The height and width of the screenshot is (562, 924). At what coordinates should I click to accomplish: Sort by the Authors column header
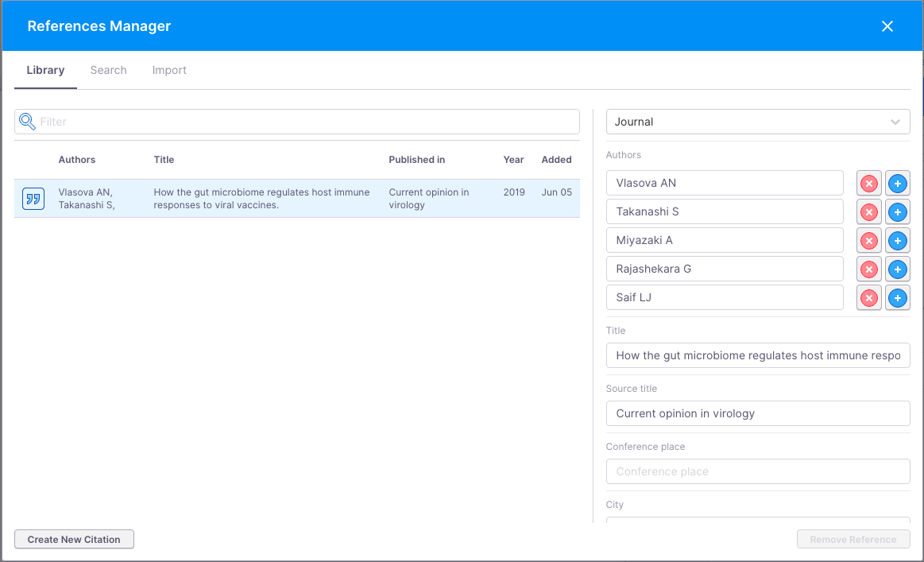pyautogui.click(x=76, y=160)
